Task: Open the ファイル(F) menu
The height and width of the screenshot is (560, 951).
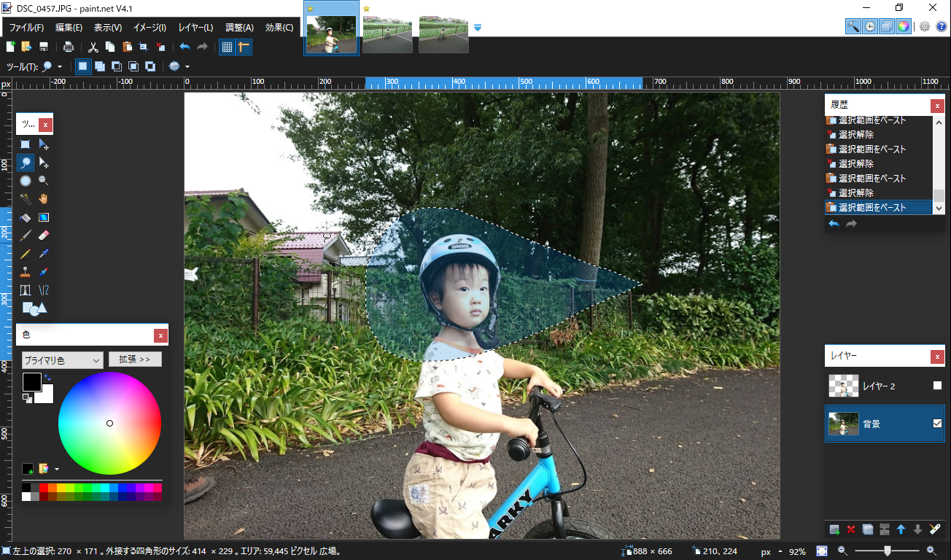Action: pos(26,28)
